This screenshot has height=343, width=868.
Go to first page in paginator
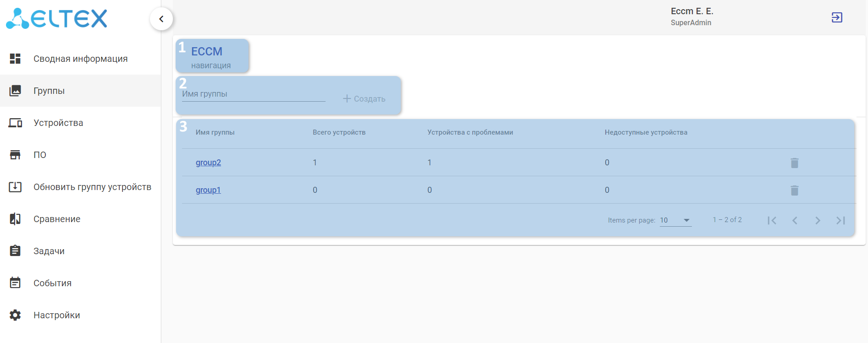pyautogui.click(x=772, y=220)
